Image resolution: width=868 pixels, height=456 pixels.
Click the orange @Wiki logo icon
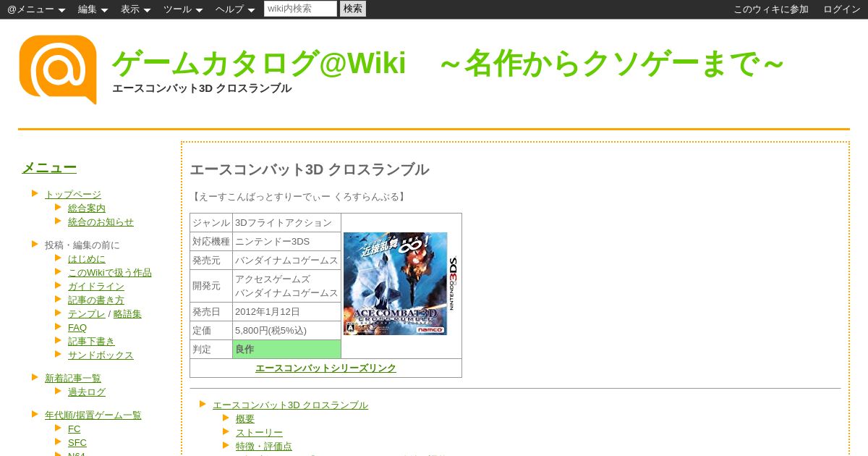pyautogui.click(x=58, y=69)
